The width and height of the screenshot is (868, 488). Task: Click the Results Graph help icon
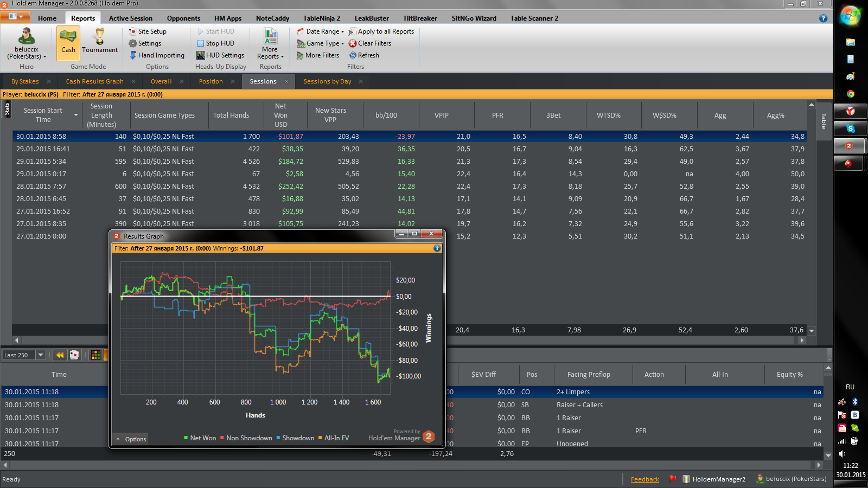pos(437,248)
